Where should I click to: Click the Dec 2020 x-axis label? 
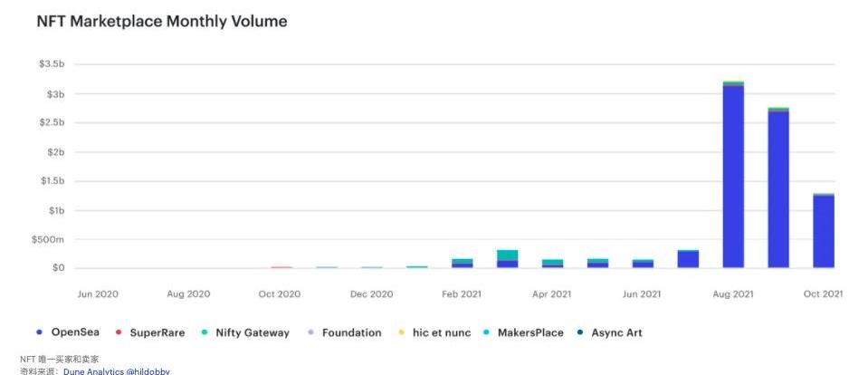click(x=371, y=293)
